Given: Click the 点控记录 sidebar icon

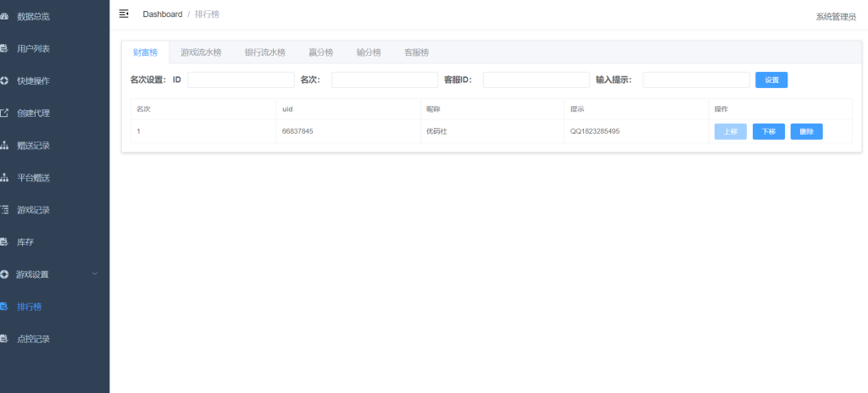Looking at the screenshot, I should click(4, 338).
